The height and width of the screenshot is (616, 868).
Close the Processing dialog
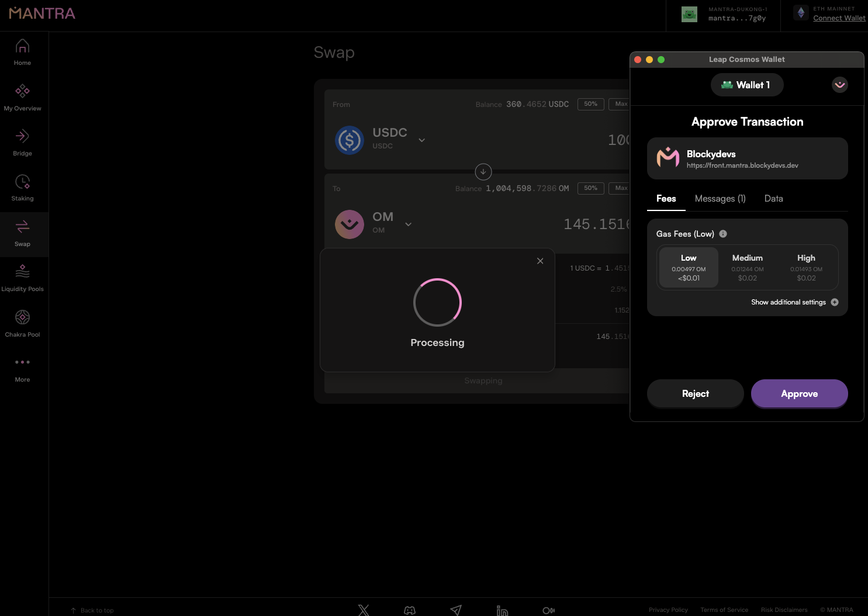coord(540,261)
